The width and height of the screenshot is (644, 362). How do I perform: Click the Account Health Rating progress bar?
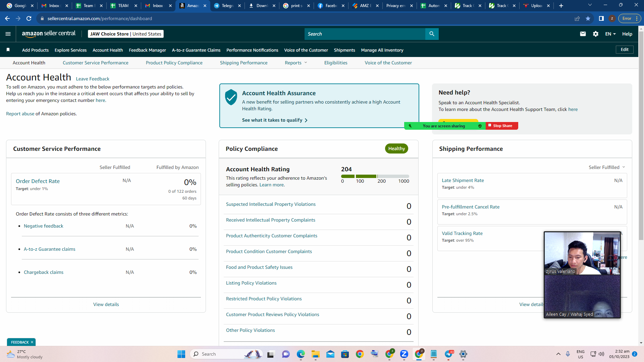pyautogui.click(x=375, y=176)
